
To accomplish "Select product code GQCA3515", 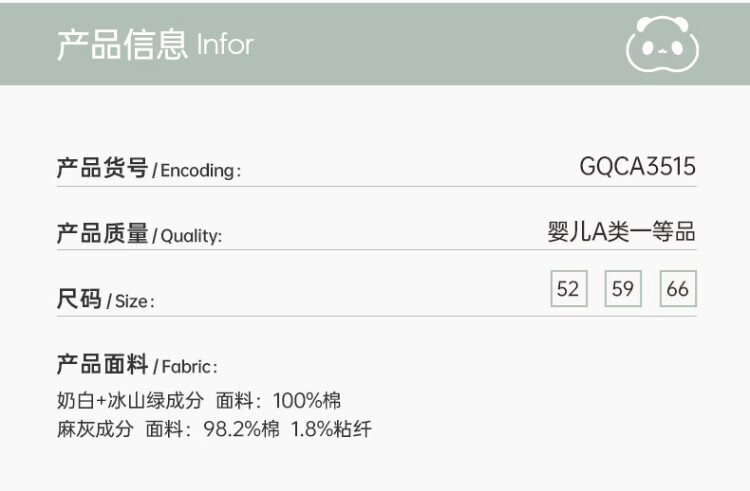I will click(x=637, y=167).
